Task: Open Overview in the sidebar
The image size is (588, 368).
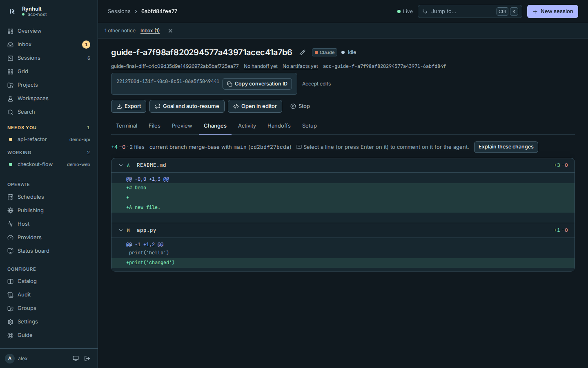Action: pyautogui.click(x=49, y=31)
